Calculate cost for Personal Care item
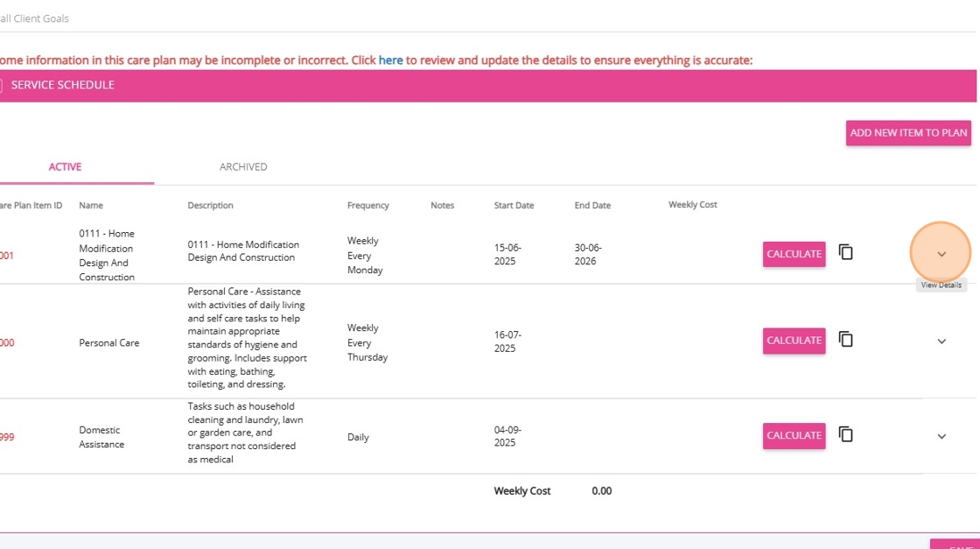 tap(794, 341)
